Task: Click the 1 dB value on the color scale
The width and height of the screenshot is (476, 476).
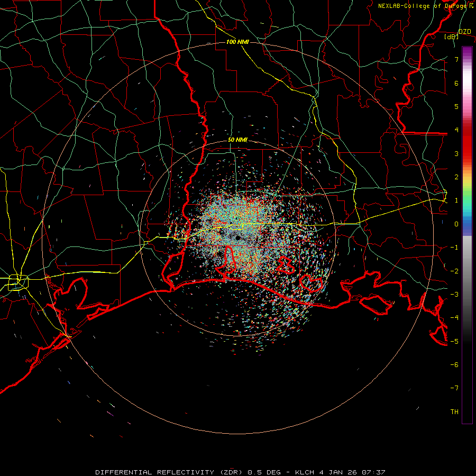Action: coord(456,200)
